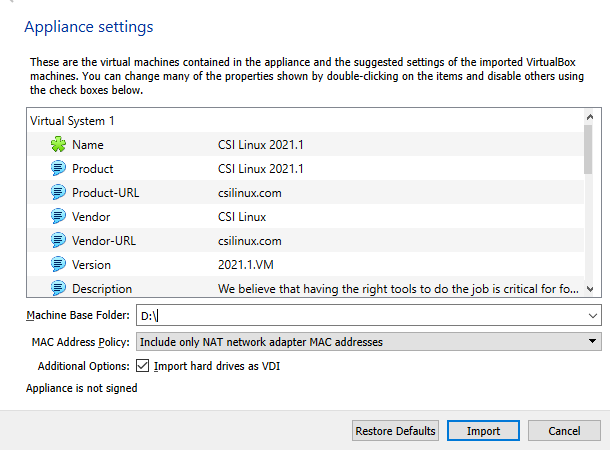Select the Product-URL value csilinux.com
This screenshot has height=450, width=610.
(249, 193)
